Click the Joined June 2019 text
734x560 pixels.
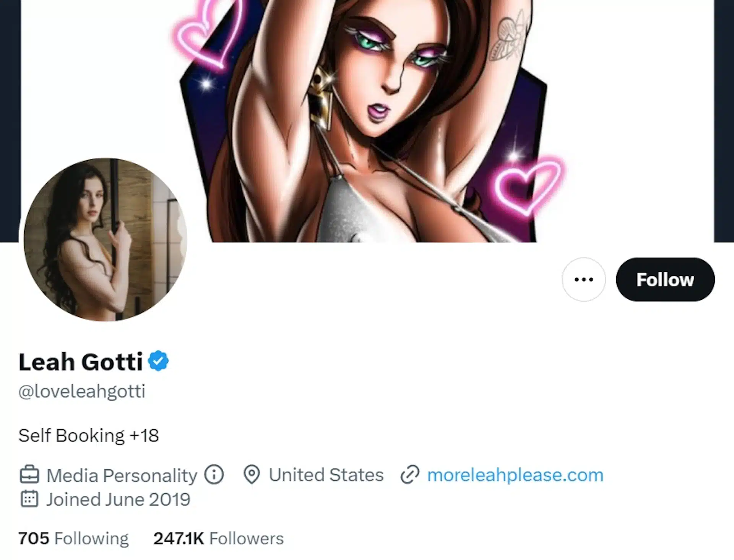(x=118, y=499)
